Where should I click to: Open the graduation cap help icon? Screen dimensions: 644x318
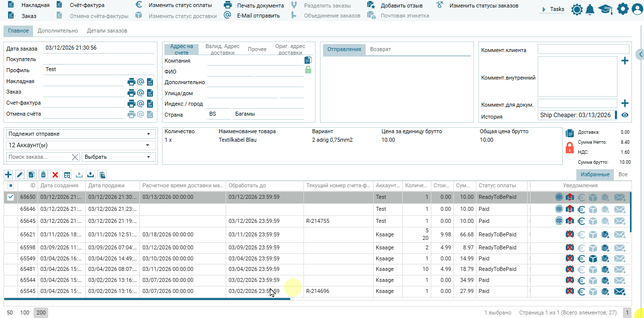[x=605, y=10]
